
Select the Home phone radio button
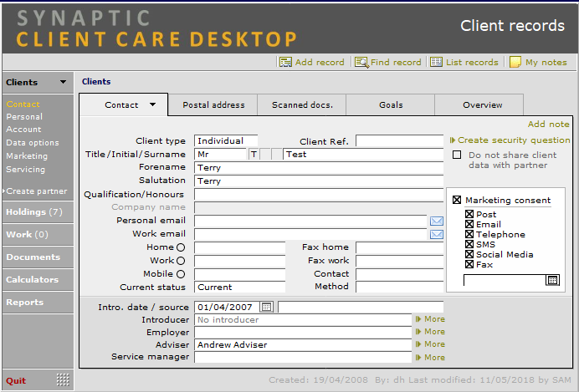point(181,247)
